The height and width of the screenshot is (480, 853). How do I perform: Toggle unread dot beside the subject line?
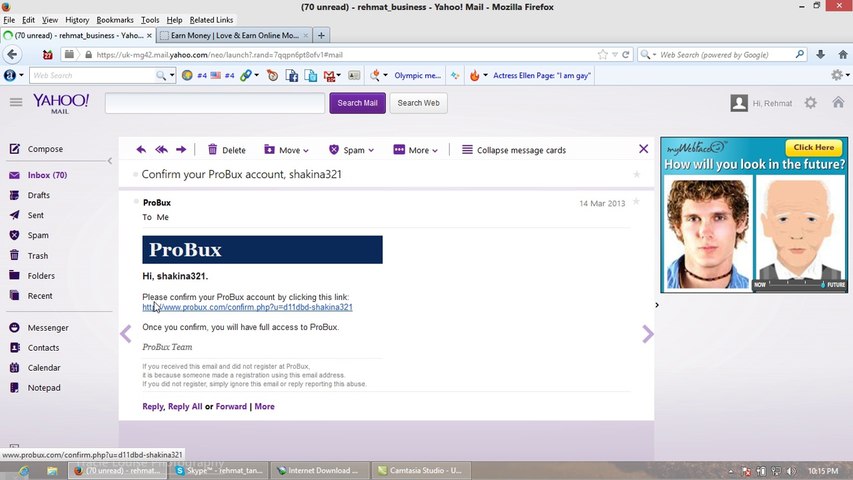click(x=135, y=174)
